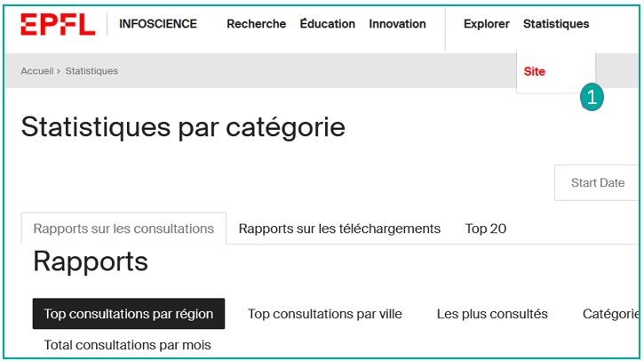Open the Recherche menu

256,24
